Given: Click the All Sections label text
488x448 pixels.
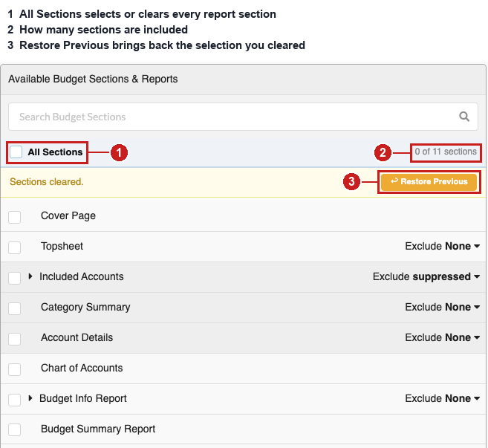Looking at the screenshot, I should [x=55, y=152].
